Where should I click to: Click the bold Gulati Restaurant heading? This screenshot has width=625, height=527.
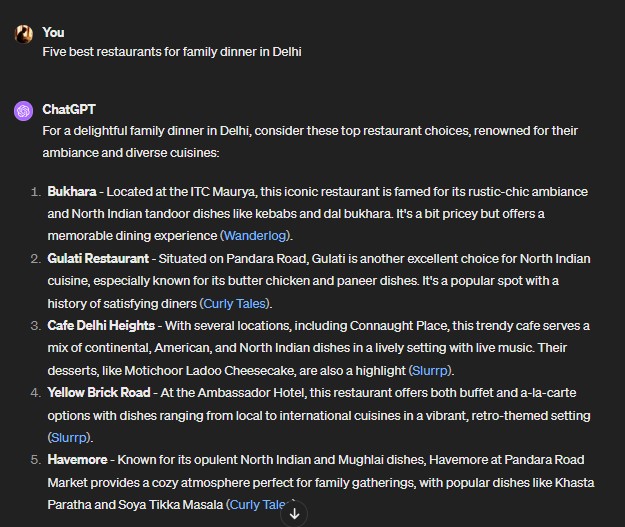click(98, 258)
